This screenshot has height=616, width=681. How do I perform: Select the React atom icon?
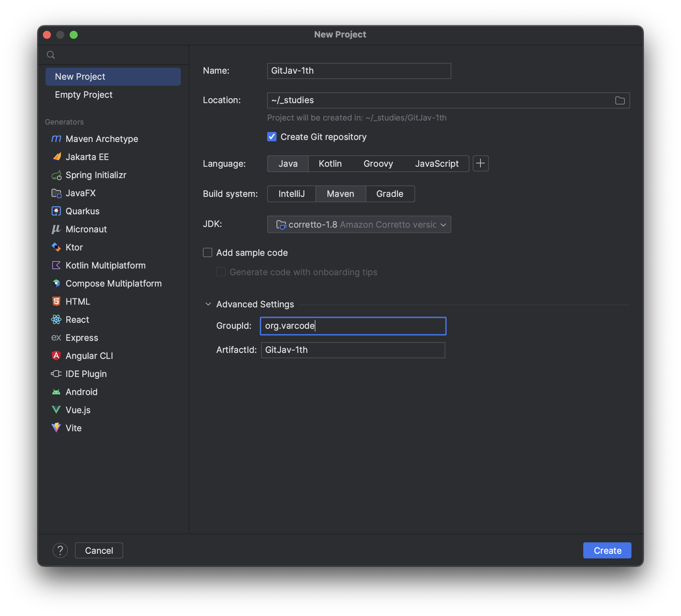(x=56, y=319)
